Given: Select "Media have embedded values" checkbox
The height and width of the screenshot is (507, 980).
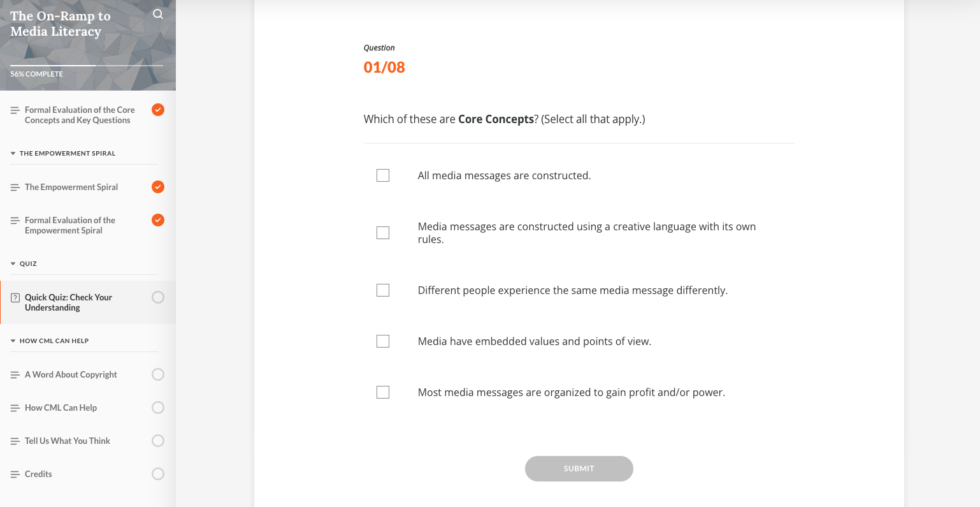Looking at the screenshot, I should pyautogui.click(x=383, y=341).
